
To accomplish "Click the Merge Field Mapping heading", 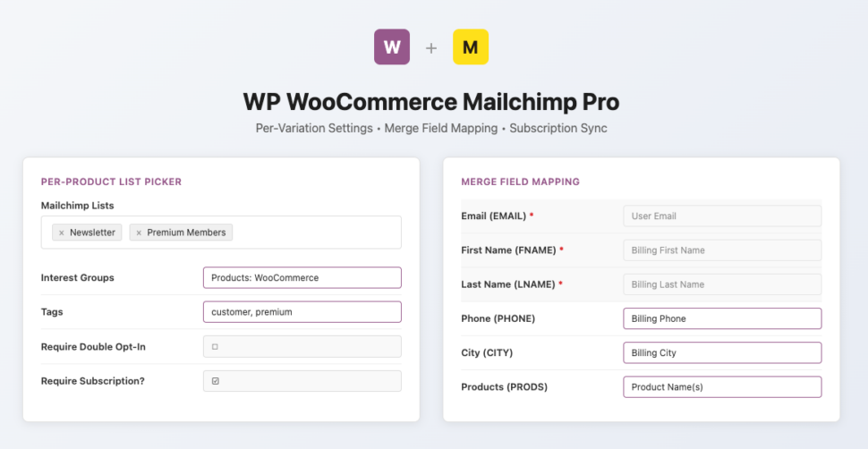I will 520,182.
